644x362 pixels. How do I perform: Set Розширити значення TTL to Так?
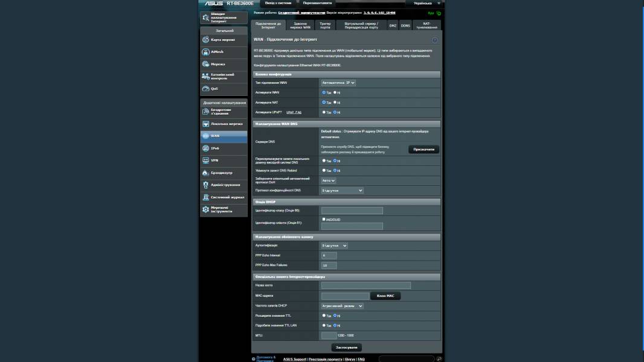[324, 316]
